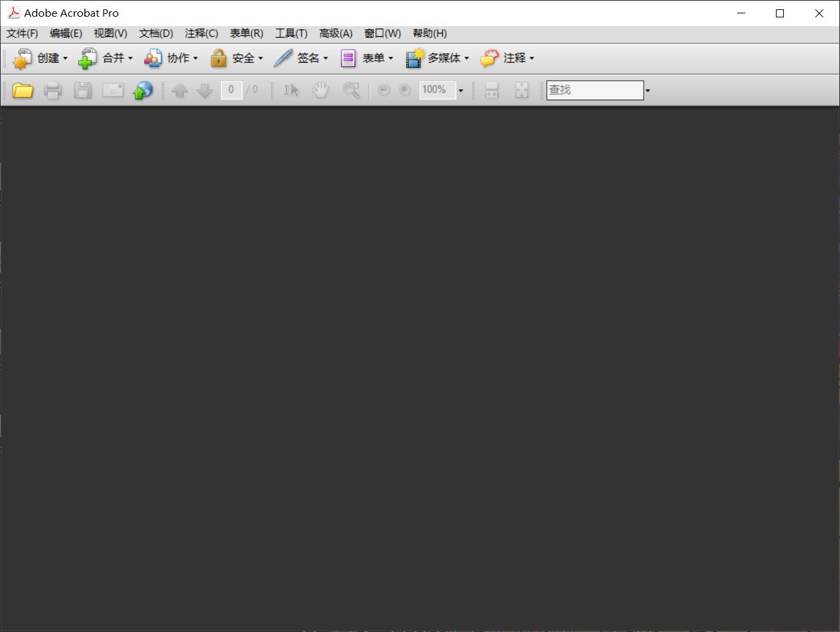Open the 注释(C) menu
Screen dimensions: 840x632
coord(202,33)
